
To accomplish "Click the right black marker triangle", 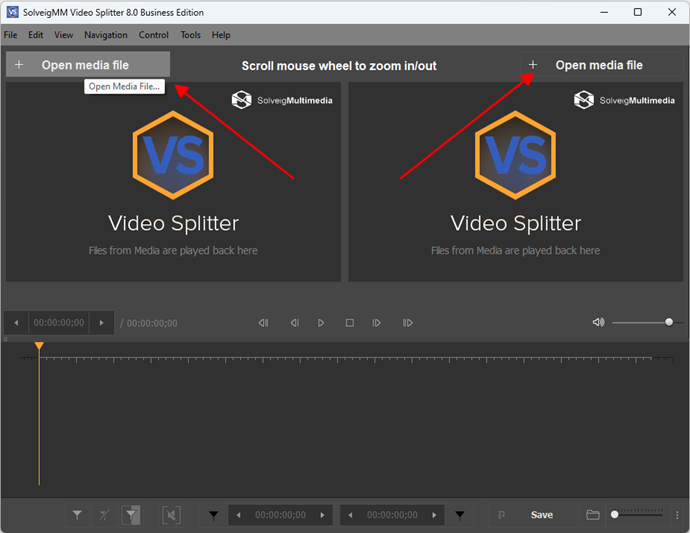I will pos(460,515).
